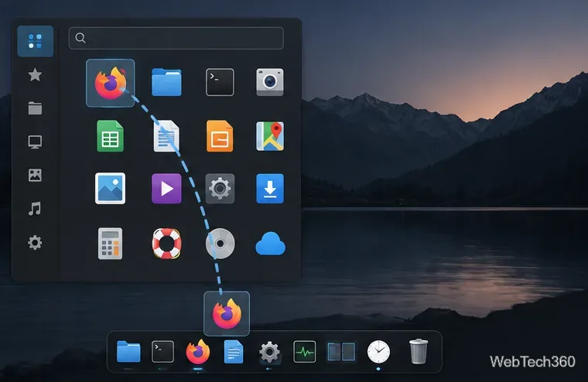Image resolution: width=588 pixels, height=382 pixels.
Task: Open the text document app in launcher grid
Action: (x=166, y=136)
